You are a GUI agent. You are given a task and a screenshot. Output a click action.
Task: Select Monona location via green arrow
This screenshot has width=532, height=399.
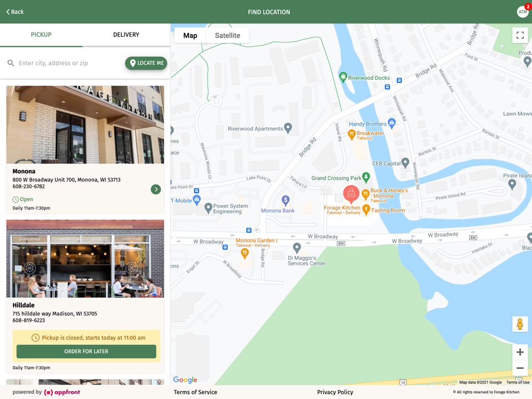click(156, 189)
